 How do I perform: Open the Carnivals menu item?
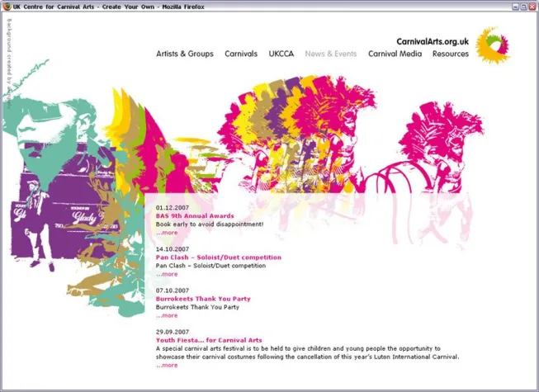point(241,54)
